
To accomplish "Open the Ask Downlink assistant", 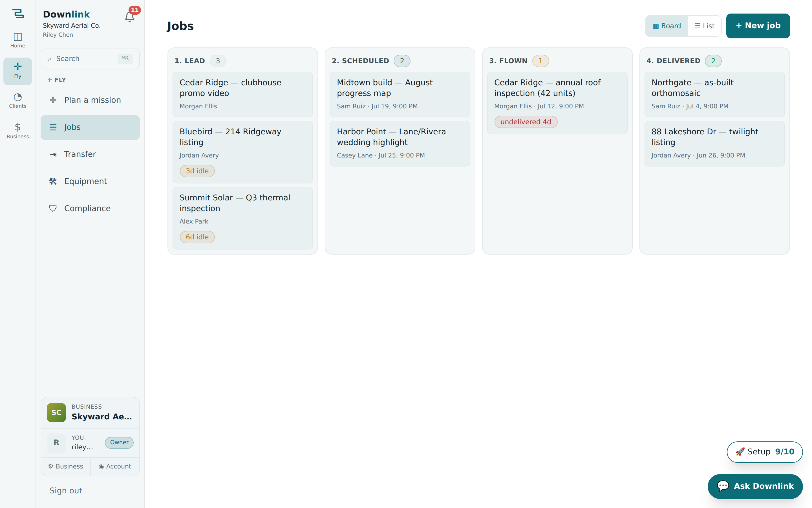I will [755, 486].
